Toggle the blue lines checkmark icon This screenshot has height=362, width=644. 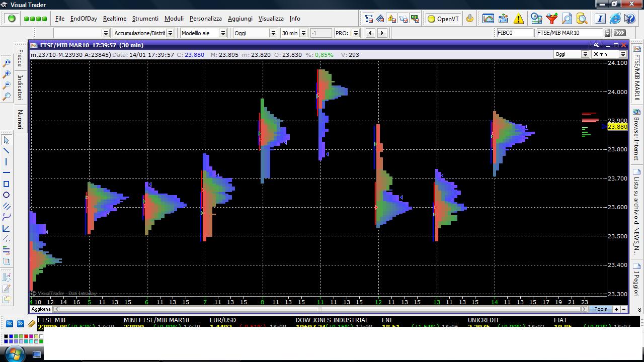tap(380, 19)
